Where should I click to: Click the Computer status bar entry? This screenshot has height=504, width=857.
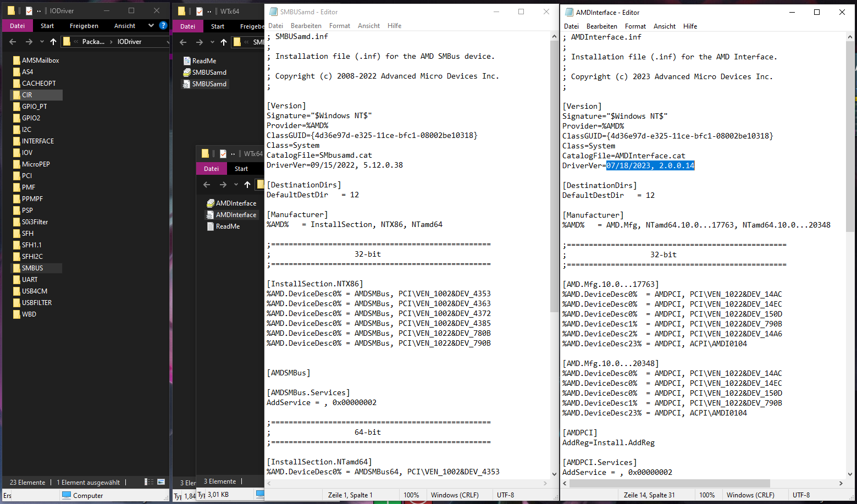tap(82, 495)
